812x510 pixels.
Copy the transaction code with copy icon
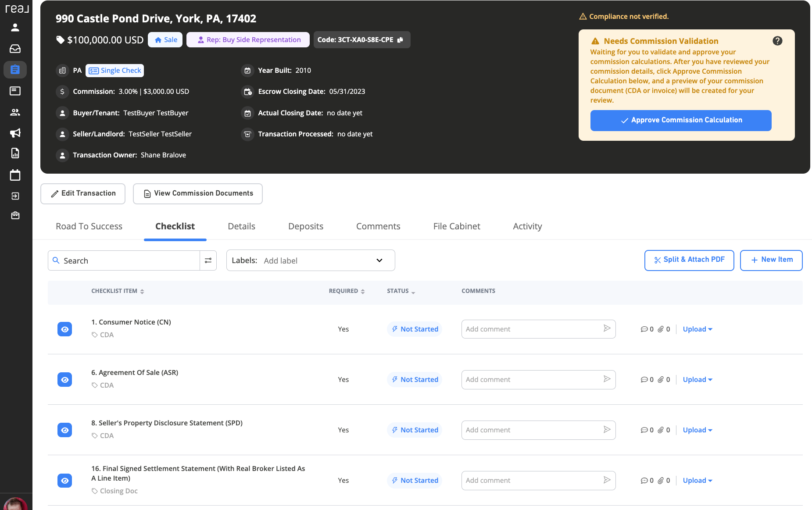tap(400, 40)
